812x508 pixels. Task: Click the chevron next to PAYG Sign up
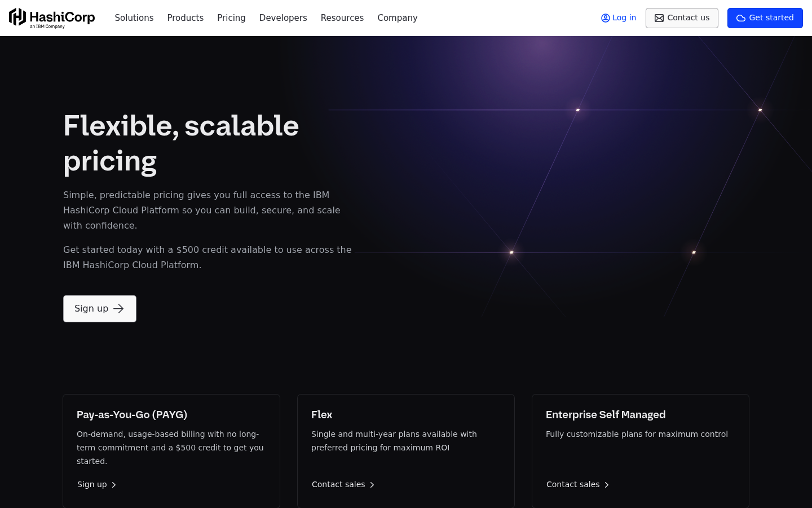(x=113, y=485)
